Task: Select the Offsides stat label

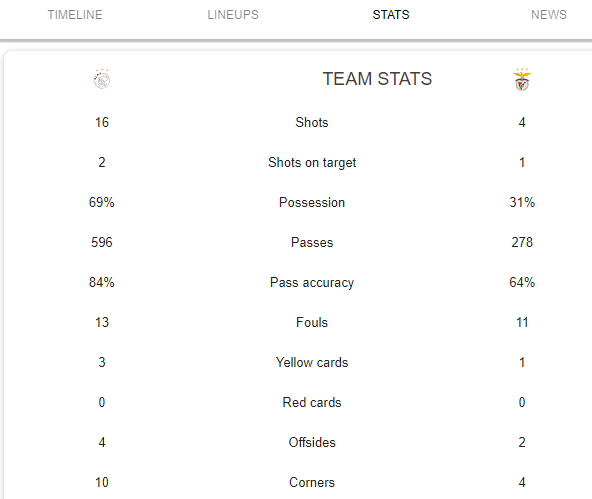Action: [x=312, y=442]
